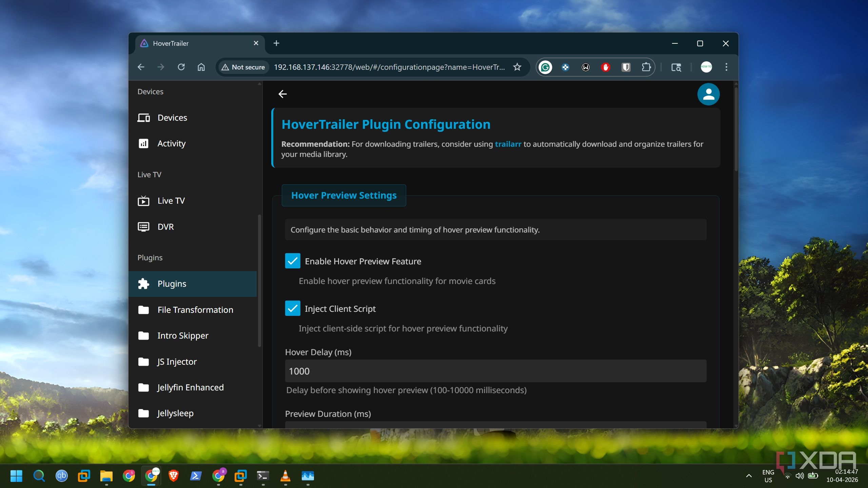
Task: Open the Grammarly extension
Action: click(545, 67)
